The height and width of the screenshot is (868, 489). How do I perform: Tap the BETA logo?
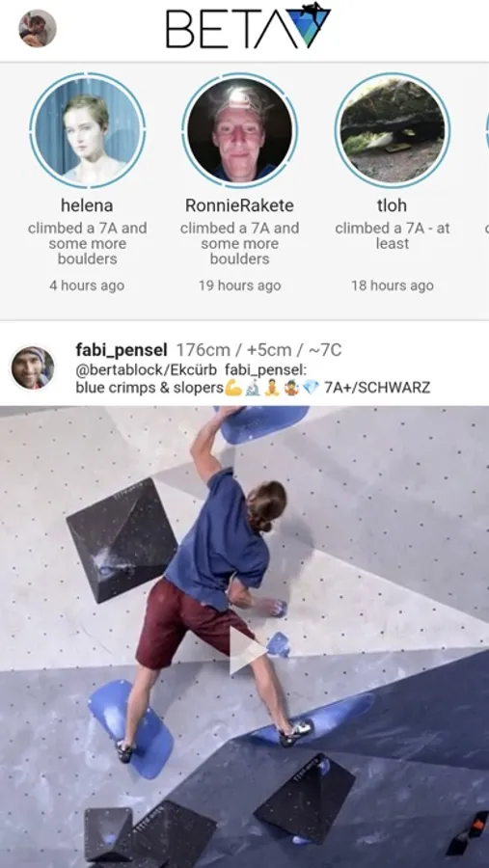[248, 26]
